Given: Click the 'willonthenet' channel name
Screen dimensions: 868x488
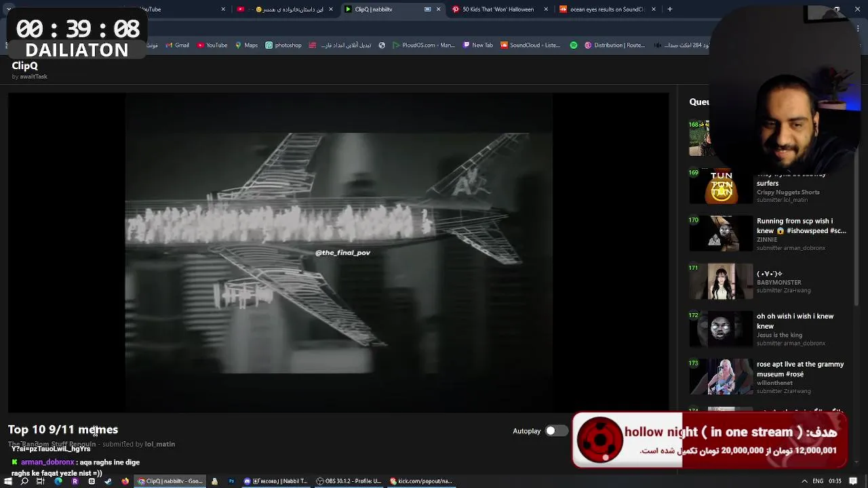Looking at the screenshot, I should [x=774, y=383].
